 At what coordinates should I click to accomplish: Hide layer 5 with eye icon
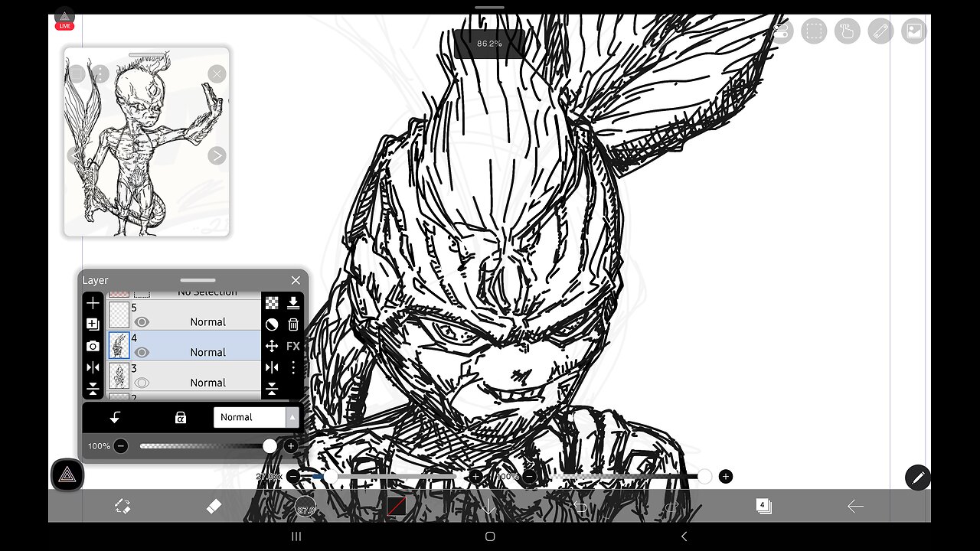(142, 322)
